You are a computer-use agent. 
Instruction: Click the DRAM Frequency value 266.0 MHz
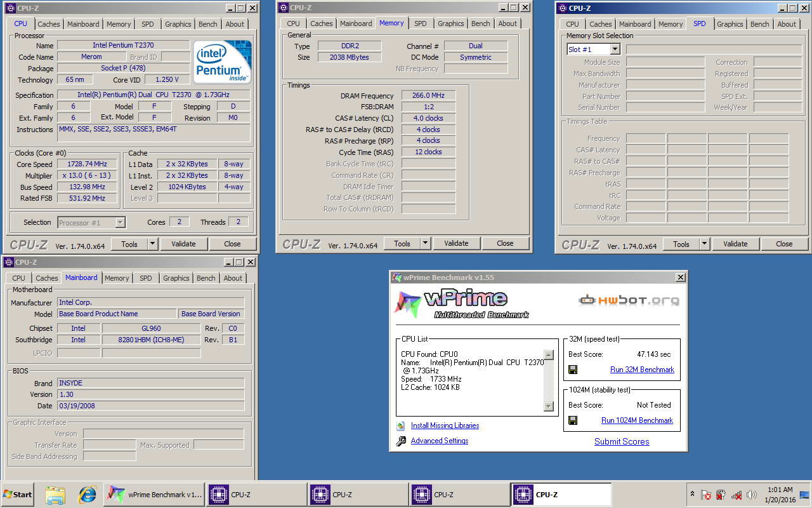coord(428,95)
